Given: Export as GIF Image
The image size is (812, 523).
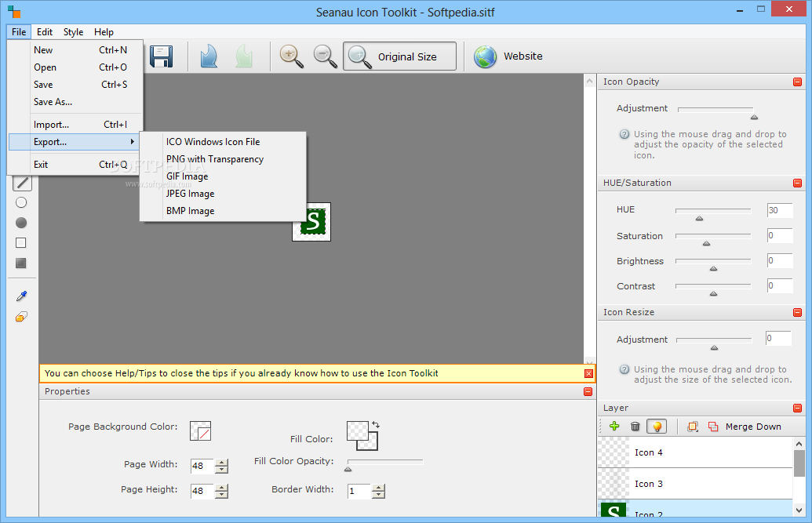Looking at the screenshot, I should (223, 176).
